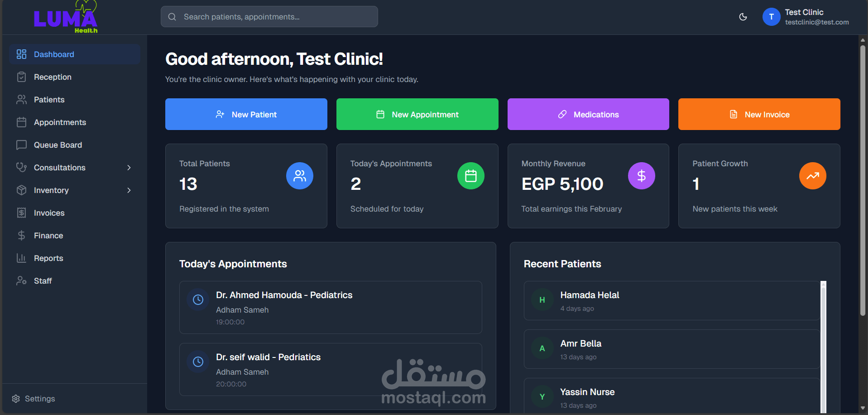Open the Patients section
The height and width of the screenshot is (415, 868).
75,100
